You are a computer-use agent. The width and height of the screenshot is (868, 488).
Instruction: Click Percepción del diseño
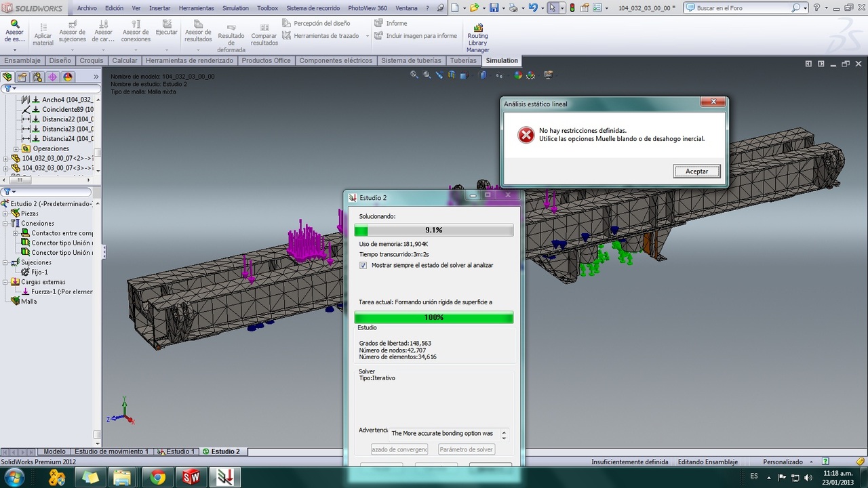click(x=315, y=23)
